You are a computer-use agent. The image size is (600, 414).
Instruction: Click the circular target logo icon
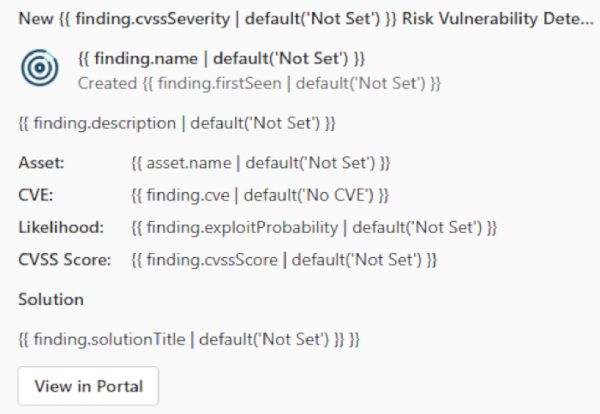42,68
